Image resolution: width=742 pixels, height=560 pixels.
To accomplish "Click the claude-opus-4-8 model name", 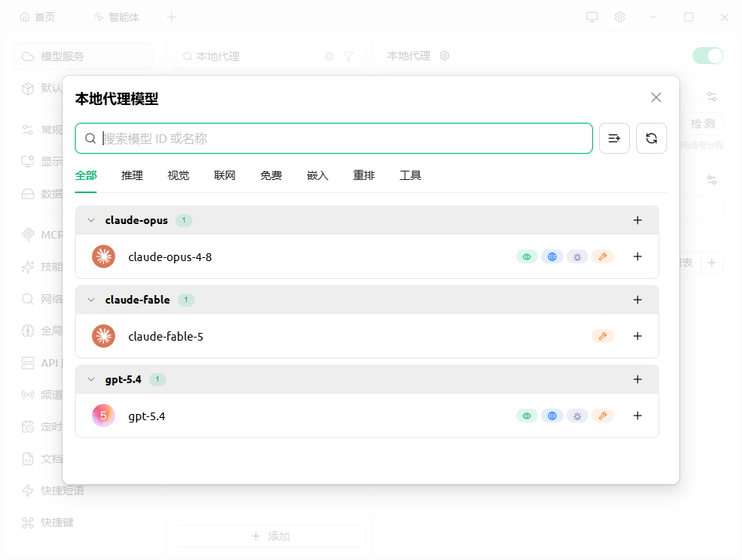I will 170,256.
